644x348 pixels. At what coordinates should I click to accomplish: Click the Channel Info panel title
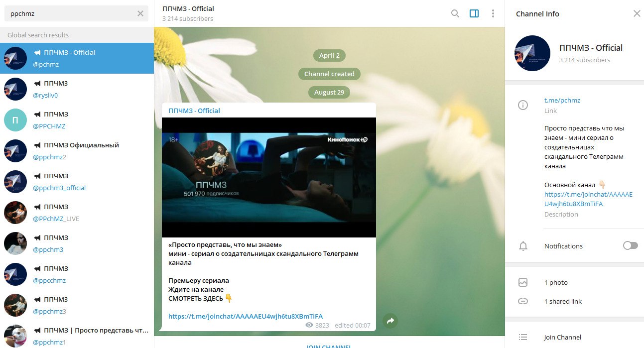pyautogui.click(x=537, y=14)
